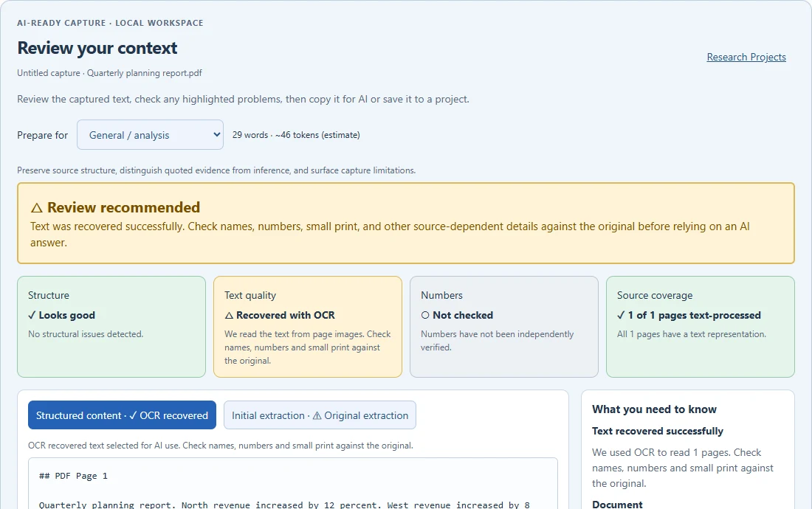Click the checkmark icon beside Looks good

tap(32, 315)
